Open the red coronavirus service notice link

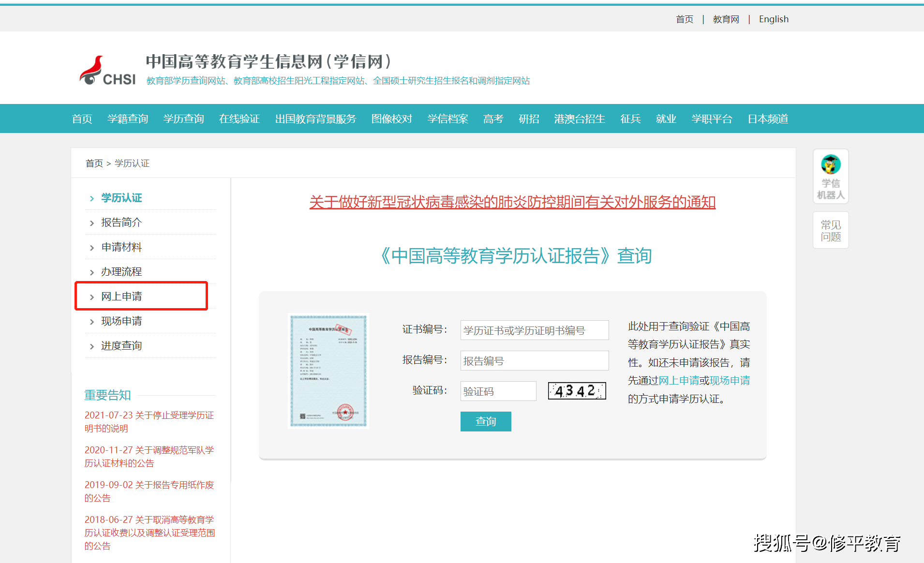click(x=512, y=202)
